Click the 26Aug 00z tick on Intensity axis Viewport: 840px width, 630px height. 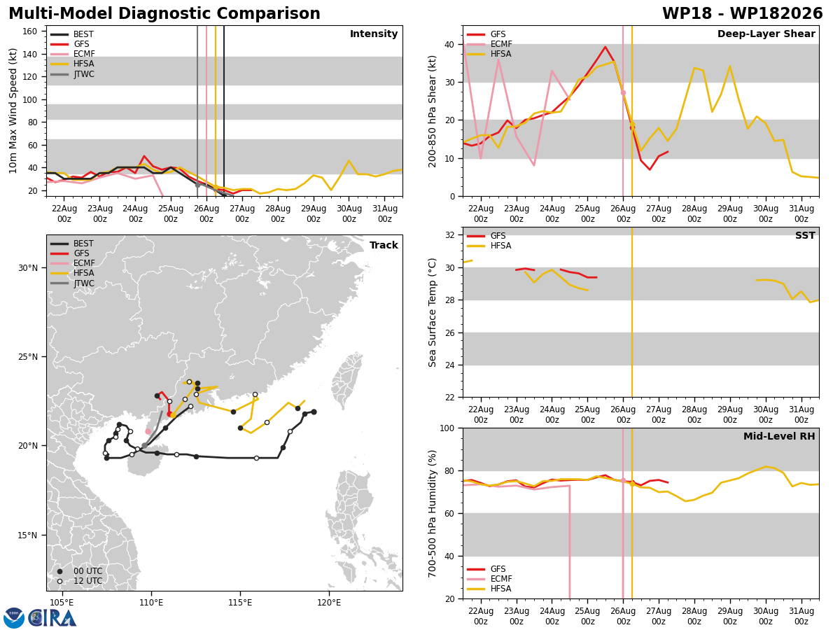click(x=206, y=213)
